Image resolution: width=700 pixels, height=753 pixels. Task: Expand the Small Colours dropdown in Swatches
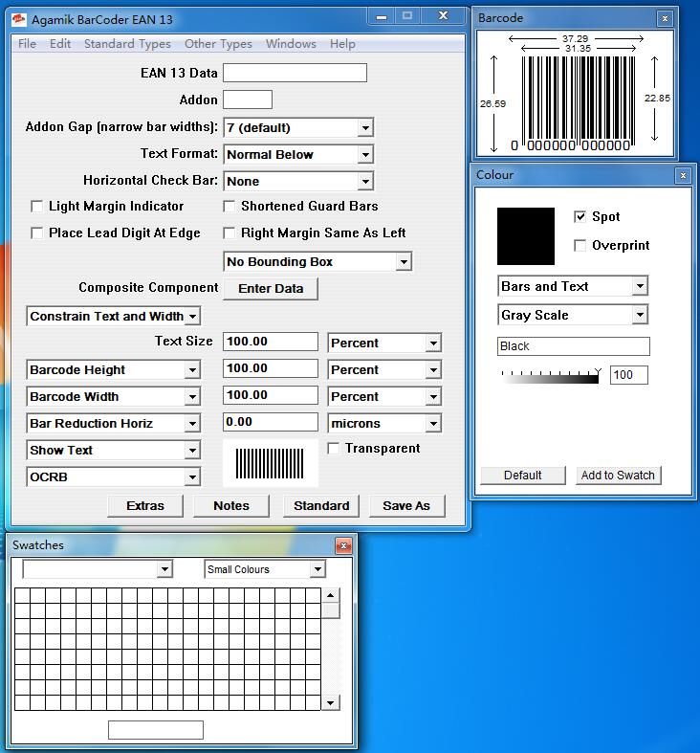(317, 570)
